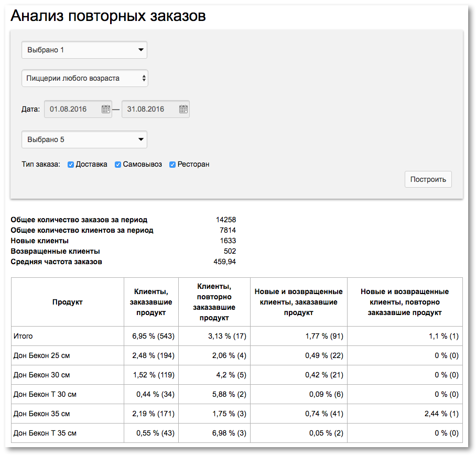The width and height of the screenshot is (476, 455).
Task: Click the cell 6,95 % (543)
Action: 151,336
